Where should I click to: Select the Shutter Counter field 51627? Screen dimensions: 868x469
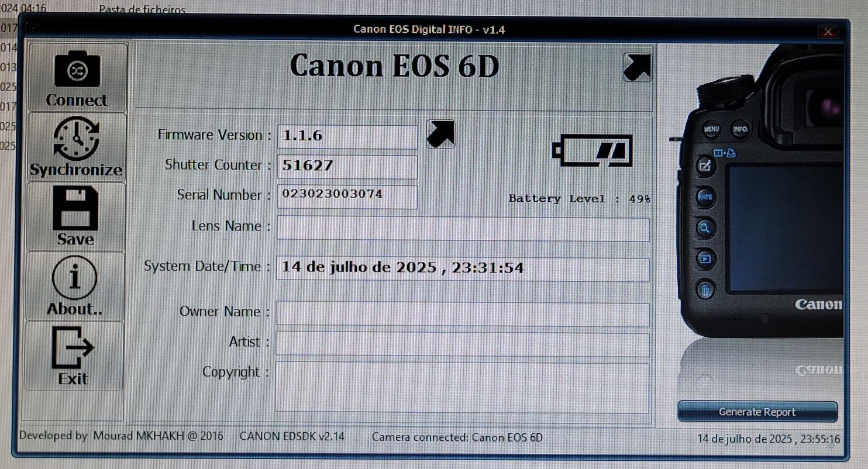pyautogui.click(x=347, y=167)
